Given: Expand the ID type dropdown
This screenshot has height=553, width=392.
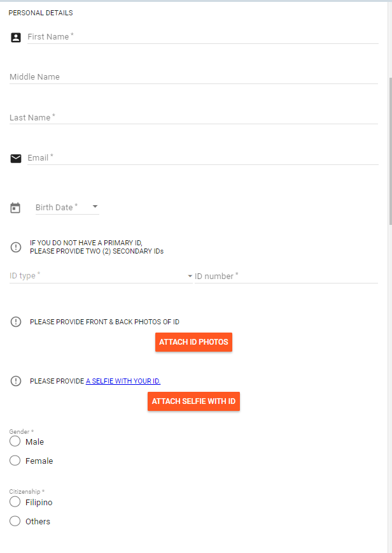Looking at the screenshot, I should pyautogui.click(x=190, y=276).
